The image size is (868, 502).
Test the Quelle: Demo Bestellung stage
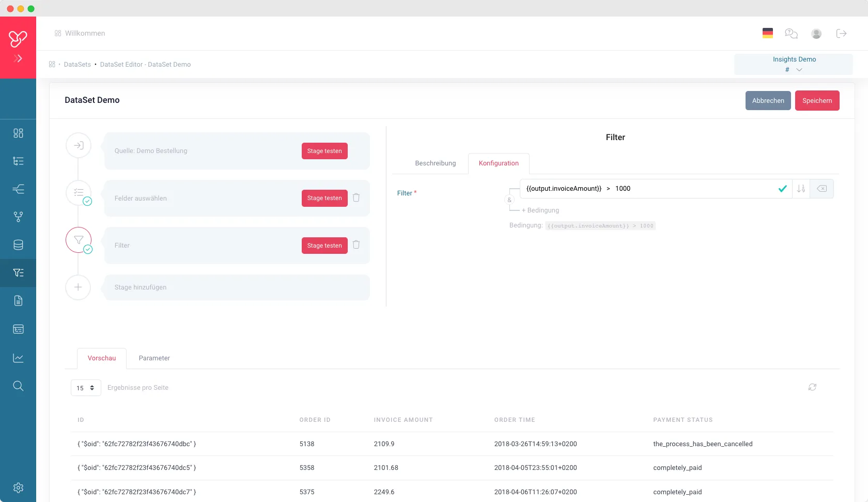324,151
